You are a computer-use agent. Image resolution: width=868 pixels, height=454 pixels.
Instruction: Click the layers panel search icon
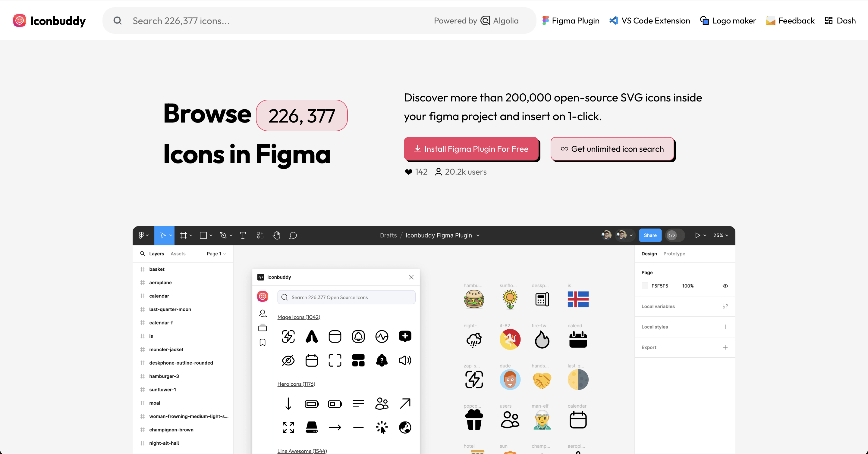click(x=142, y=253)
